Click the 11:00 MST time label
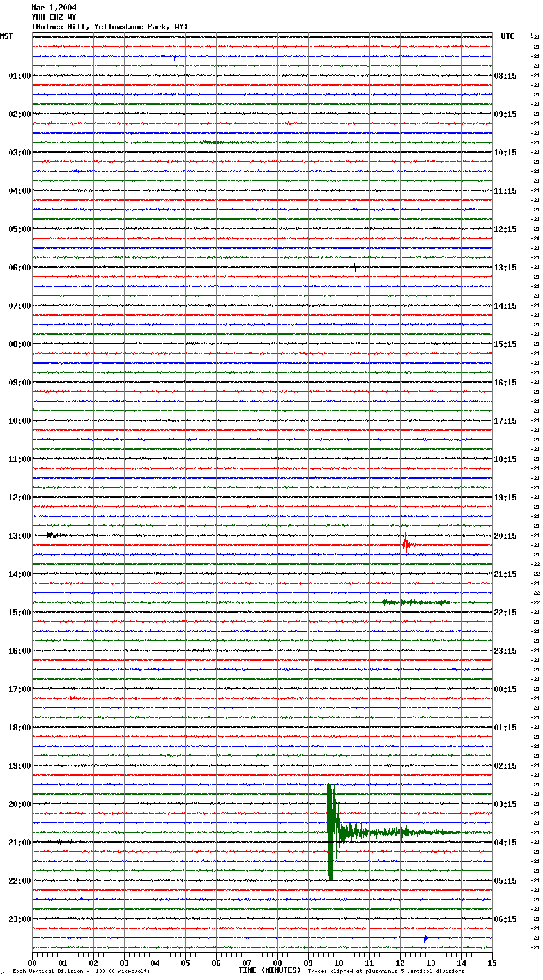The height and width of the screenshot is (980, 543). point(20,459)
